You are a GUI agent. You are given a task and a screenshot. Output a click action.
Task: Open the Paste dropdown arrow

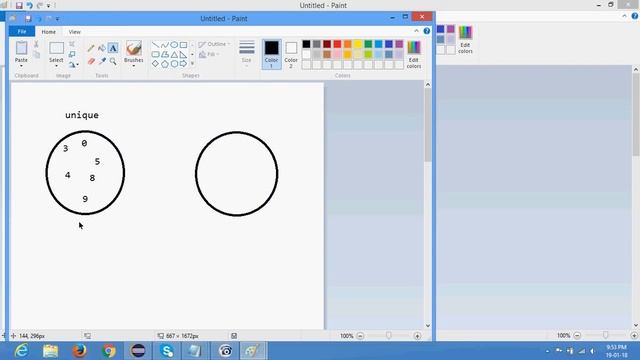(21, 66)
